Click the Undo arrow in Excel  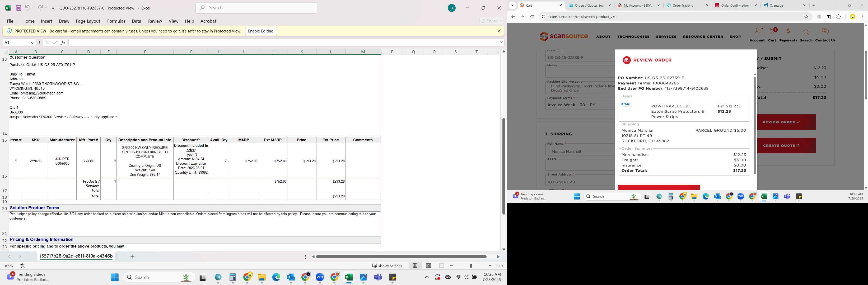point(28,8)
